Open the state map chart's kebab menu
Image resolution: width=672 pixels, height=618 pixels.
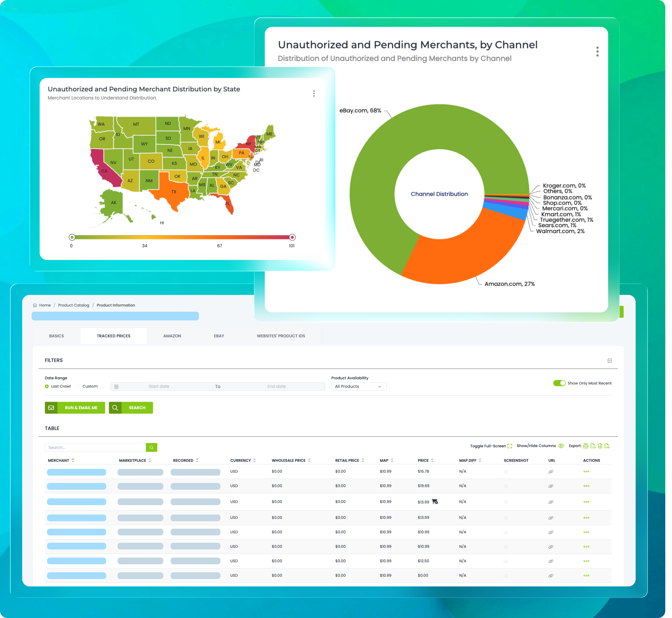[x=314, y=93]
